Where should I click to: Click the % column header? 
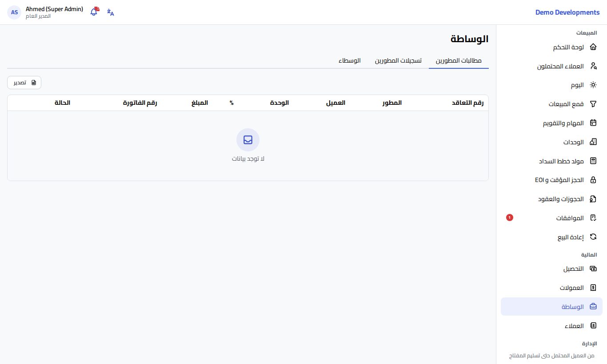pos(232,103)
